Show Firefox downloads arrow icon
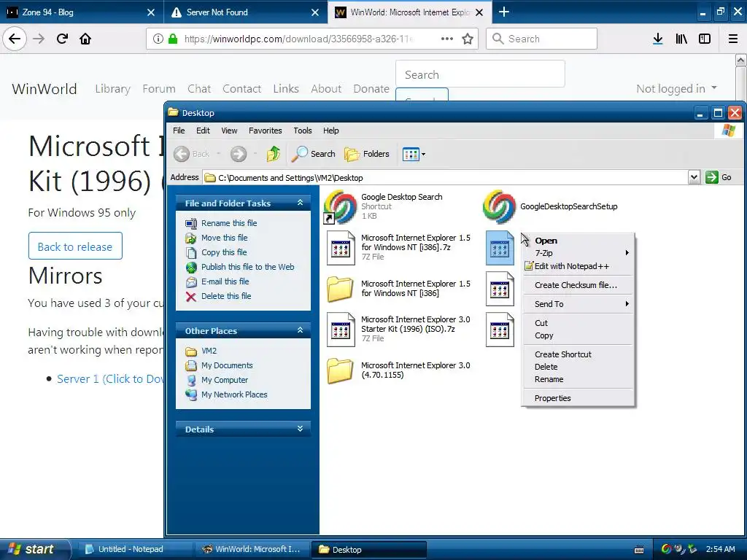Screen dimensions: 747x560 658,39
